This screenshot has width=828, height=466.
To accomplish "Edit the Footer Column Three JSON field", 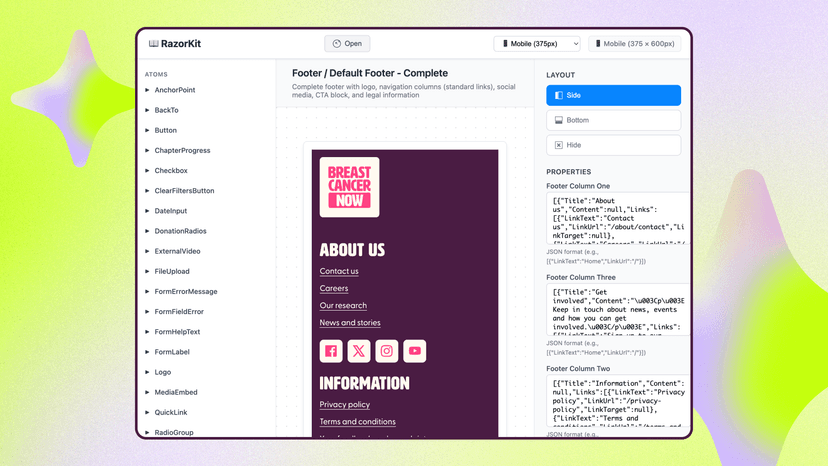I will (618, 310).
